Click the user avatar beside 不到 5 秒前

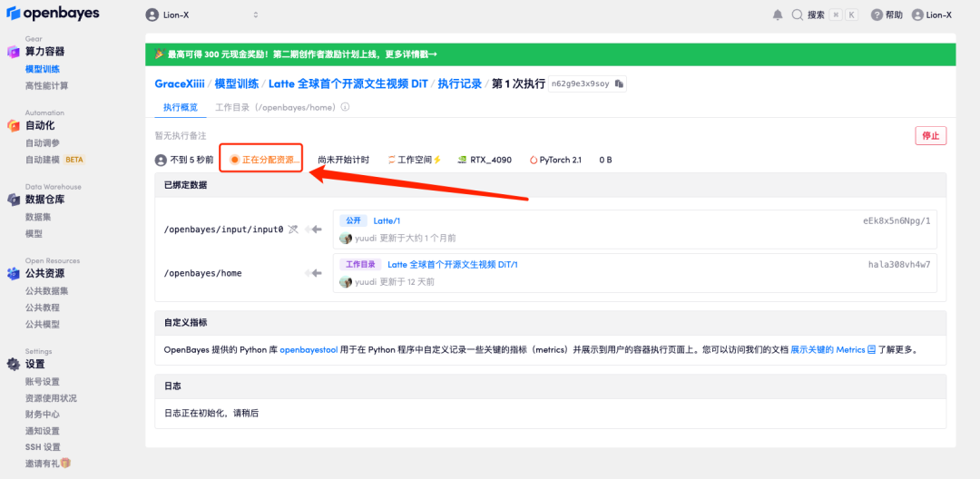tap(161, 160)
